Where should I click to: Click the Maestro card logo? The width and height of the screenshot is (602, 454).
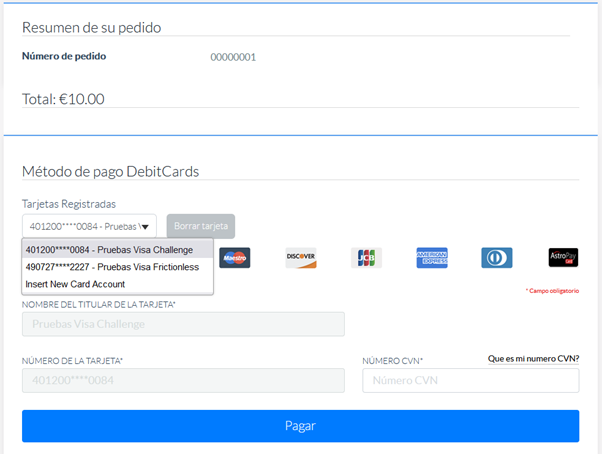tap(235, 258)
